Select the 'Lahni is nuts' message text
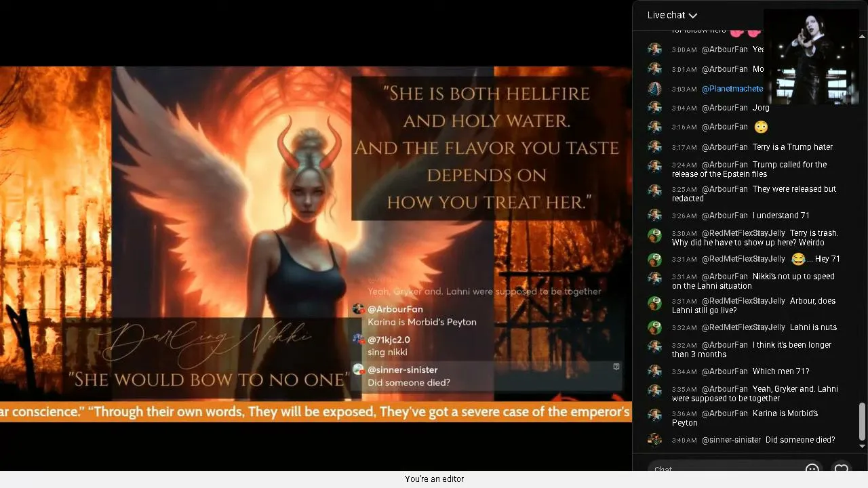Image resolution: width=868 pixels, height=488 pixels. 814,327
